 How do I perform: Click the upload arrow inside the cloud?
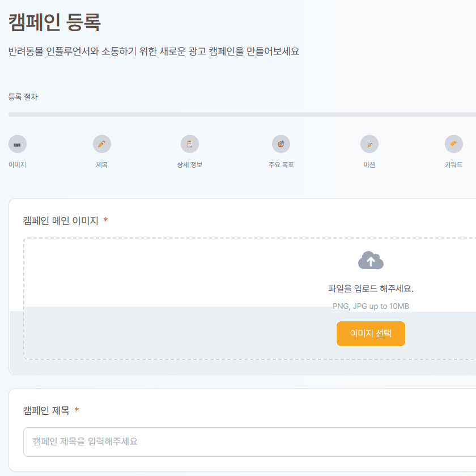(371, 261)
